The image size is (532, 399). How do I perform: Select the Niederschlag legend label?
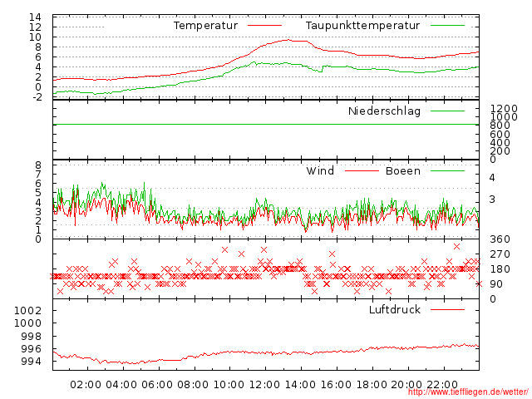(384, 111)
